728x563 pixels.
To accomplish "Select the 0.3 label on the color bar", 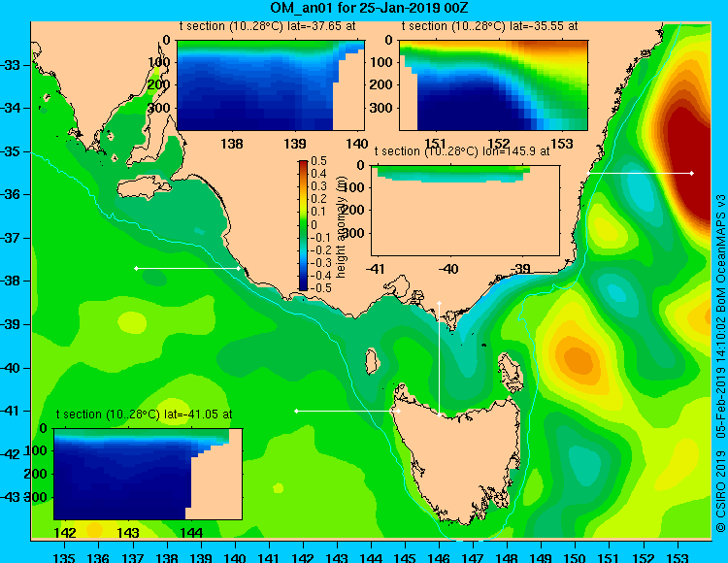I will pos(318,186).
